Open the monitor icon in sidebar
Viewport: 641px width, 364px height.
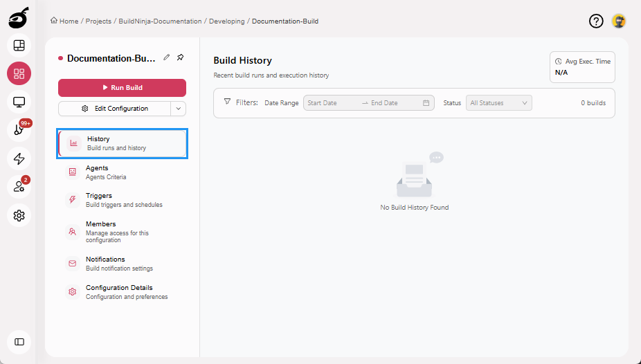point(19,102)
